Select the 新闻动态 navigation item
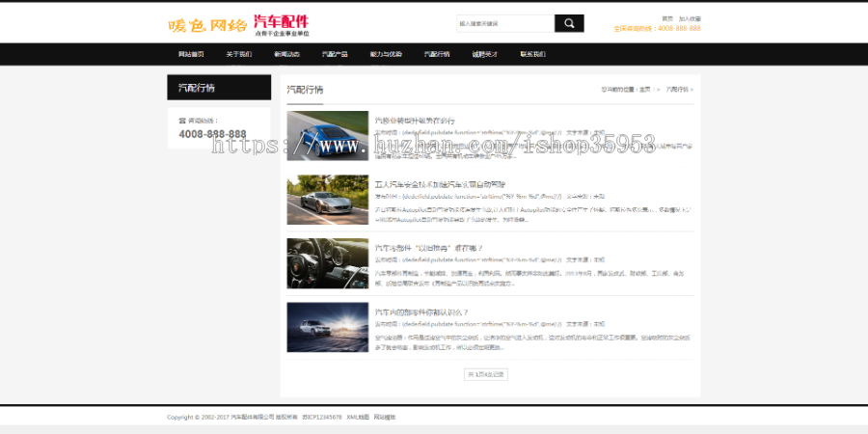 coord(286,55)
